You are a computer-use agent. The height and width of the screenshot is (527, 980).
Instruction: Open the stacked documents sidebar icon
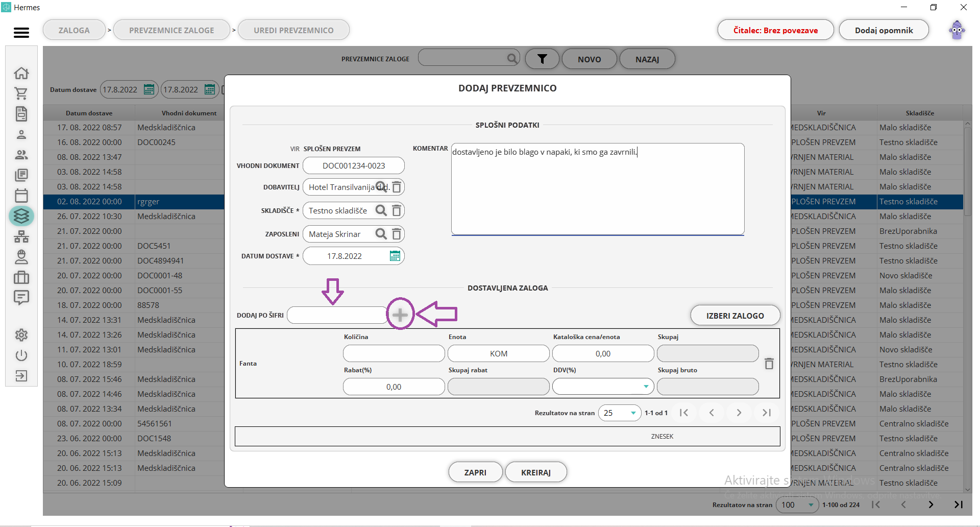pos(21,175)
